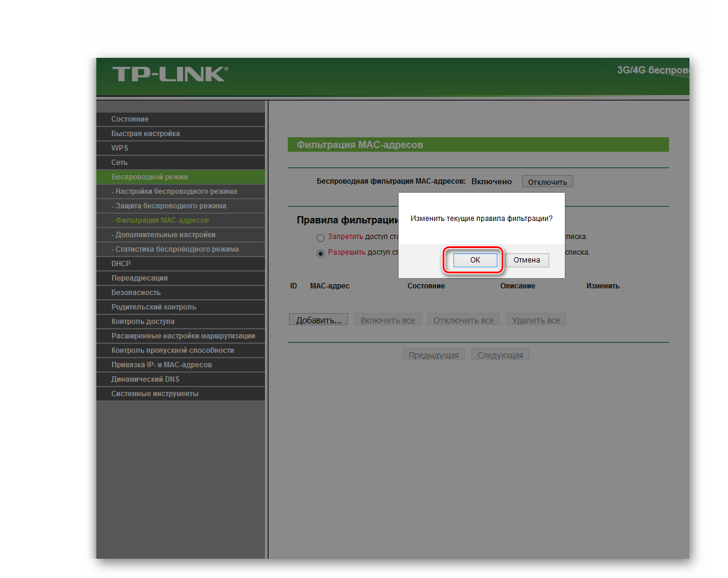Select the Запретить radio button
Screen dimensions: 728x578
(x=320, y=238)
